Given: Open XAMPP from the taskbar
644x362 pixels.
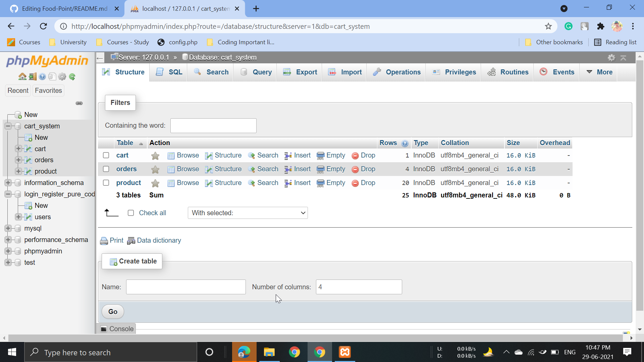Looking at the screenshot, I should point(344,352).
